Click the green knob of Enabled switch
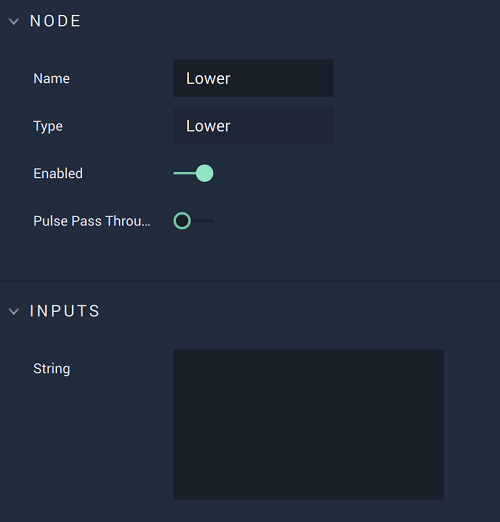 pyautogui.click(x=205, y=173)
